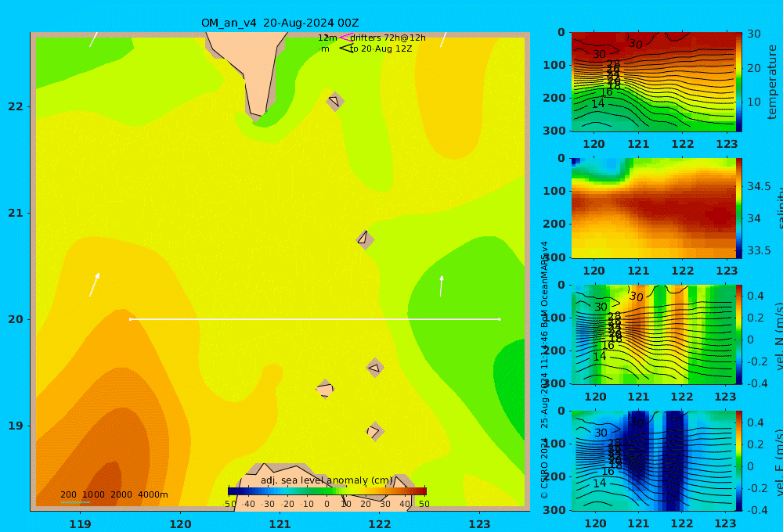Screen dimensions: 783x532
Task: Click the '30' tick on the temperature colorbar
Action: click(x=753, y=34)
